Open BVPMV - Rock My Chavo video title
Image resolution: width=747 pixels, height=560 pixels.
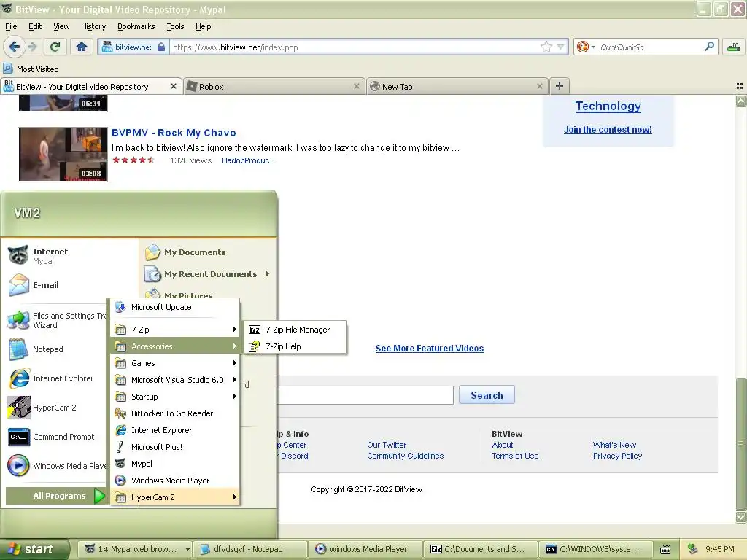point(174,133)
